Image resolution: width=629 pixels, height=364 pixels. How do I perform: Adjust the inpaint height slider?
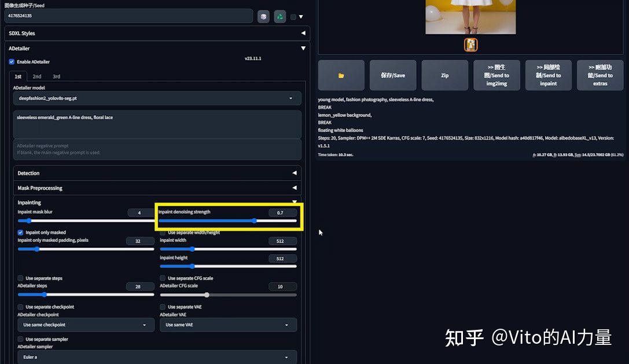[x=228, y=266]
